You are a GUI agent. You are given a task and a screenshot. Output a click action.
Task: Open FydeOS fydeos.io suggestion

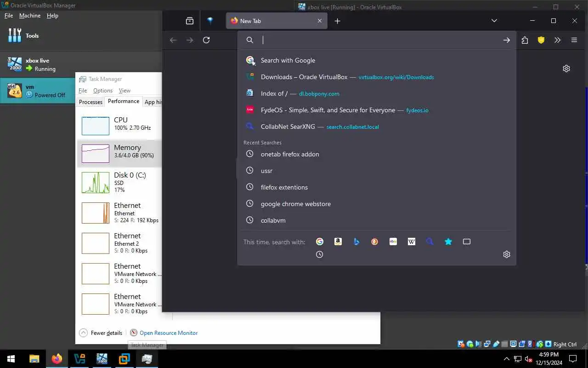pyautogui.click(x=377, y=110)
